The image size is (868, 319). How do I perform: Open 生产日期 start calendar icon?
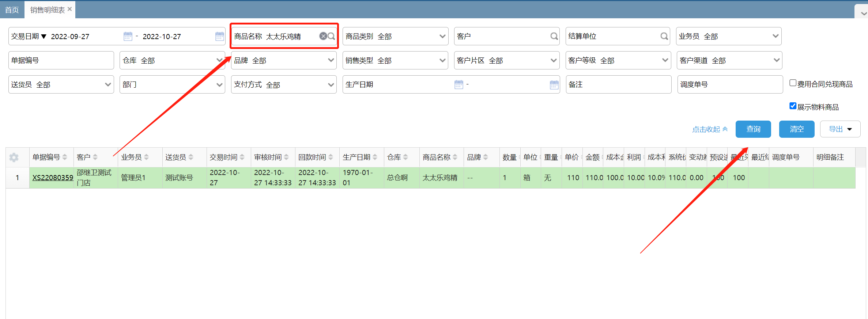coord(458,84)
